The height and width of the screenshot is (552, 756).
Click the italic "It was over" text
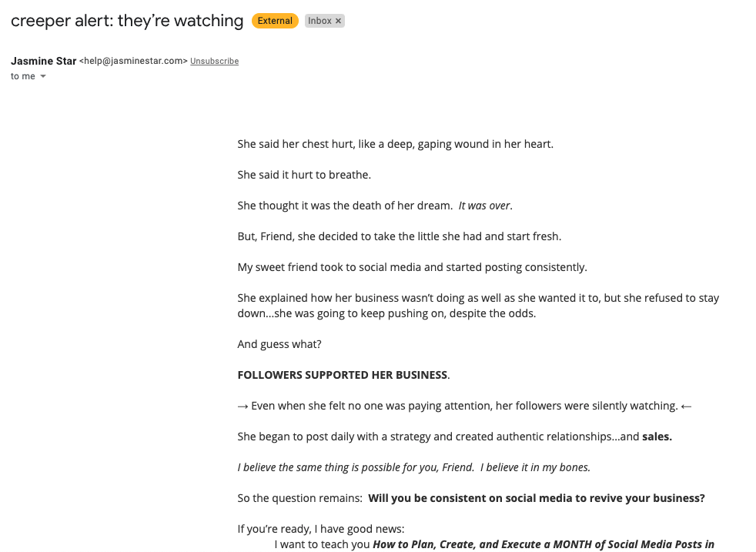click(485, 206)
